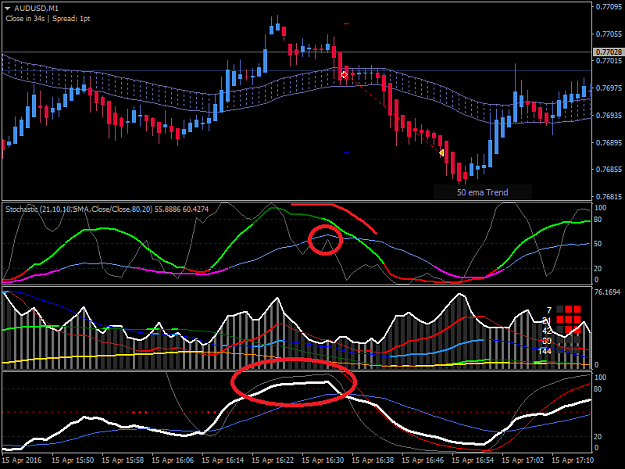This screenshot has height=469, width=625.
Task: Select the small red stop-loss dash marker
Action: [x=346, y=24]
